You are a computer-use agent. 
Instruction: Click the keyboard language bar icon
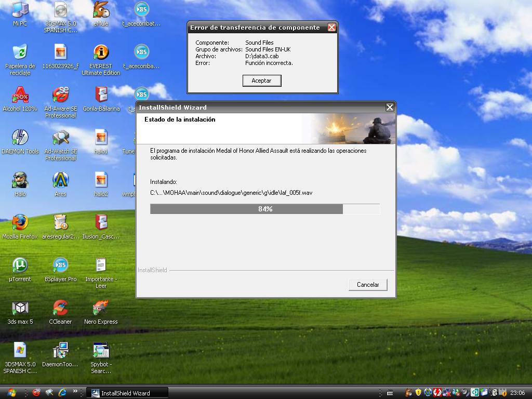[x=390, y=393]
